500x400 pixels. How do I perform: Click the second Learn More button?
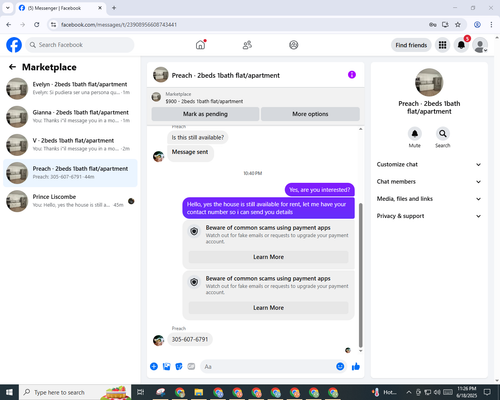click(x=268, y=308)
